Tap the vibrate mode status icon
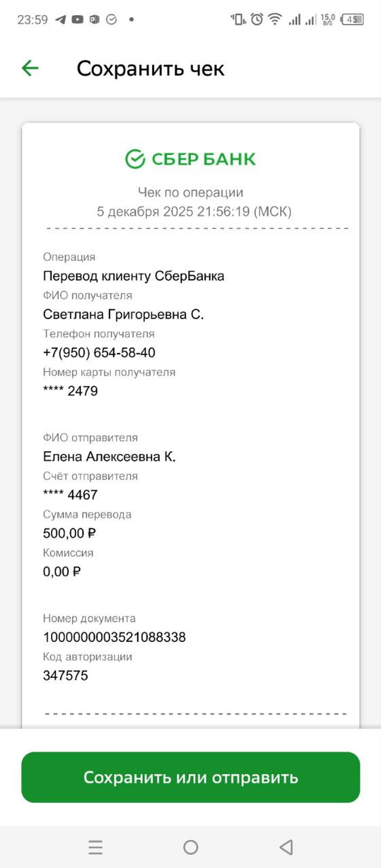This screenshot has width=381, height=868. pos(238,20)
